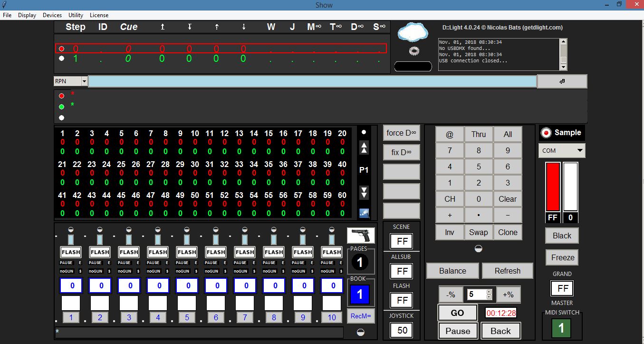Click the Black button
This screenshot has width=644, height=344.
[x=561, y=236]
